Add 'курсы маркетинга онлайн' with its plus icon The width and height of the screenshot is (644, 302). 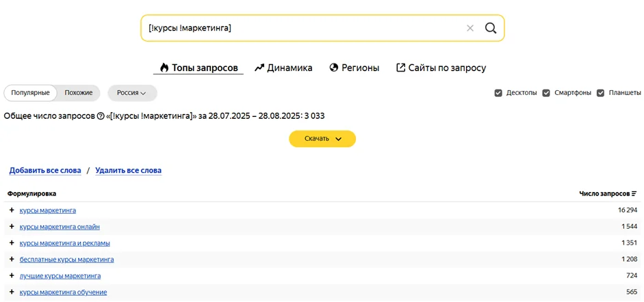[12, 227]
